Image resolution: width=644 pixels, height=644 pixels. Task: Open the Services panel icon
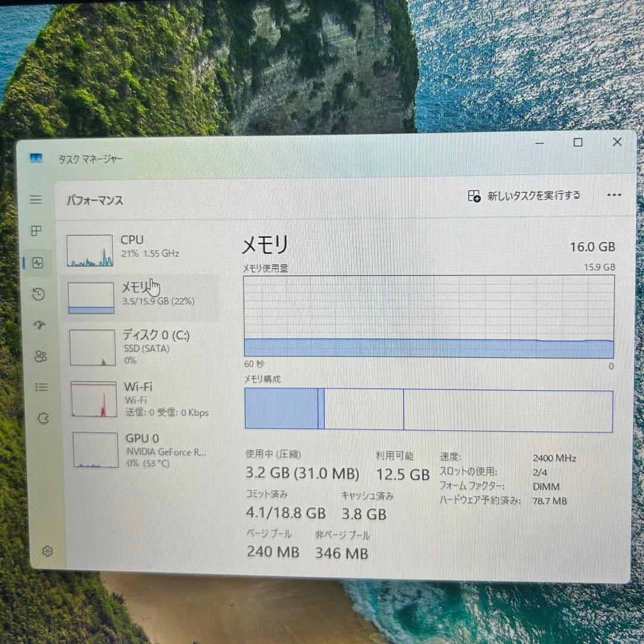pos(42,418)
